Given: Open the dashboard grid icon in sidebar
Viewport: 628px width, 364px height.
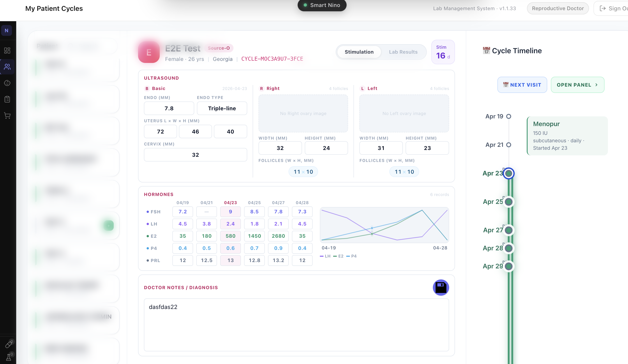Looking at the screenshot, I should [x=7, y=51].
